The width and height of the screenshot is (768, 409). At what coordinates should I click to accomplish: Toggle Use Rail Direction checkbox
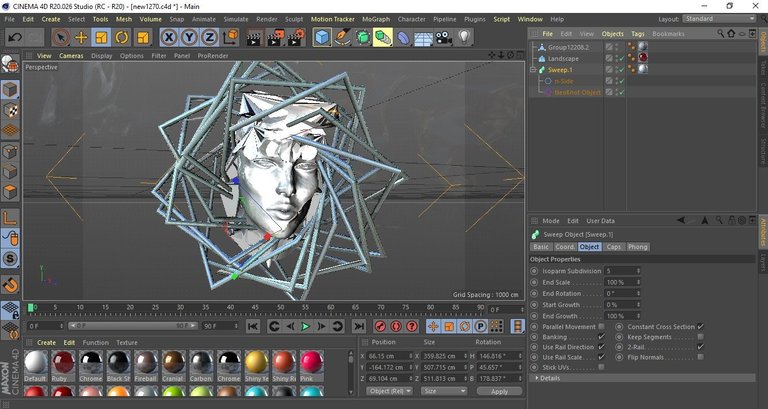coord(601,347)
